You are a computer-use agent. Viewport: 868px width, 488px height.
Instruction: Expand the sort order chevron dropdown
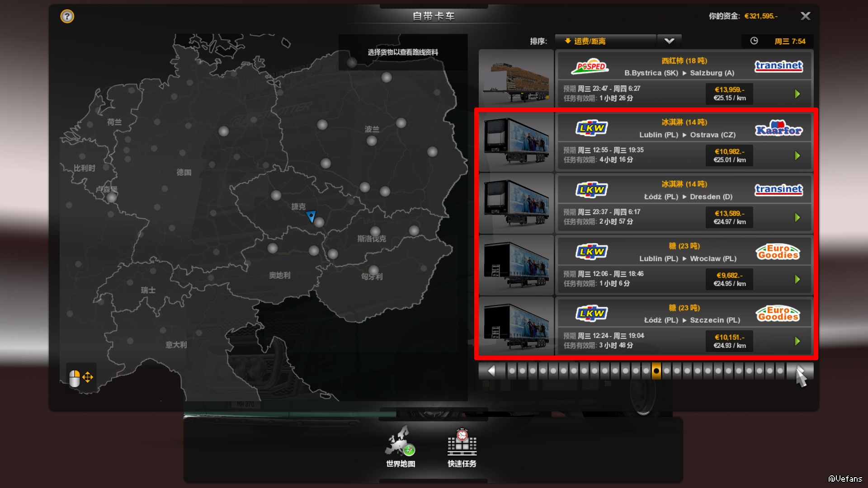pyautogui.click(x=670, y=41)
